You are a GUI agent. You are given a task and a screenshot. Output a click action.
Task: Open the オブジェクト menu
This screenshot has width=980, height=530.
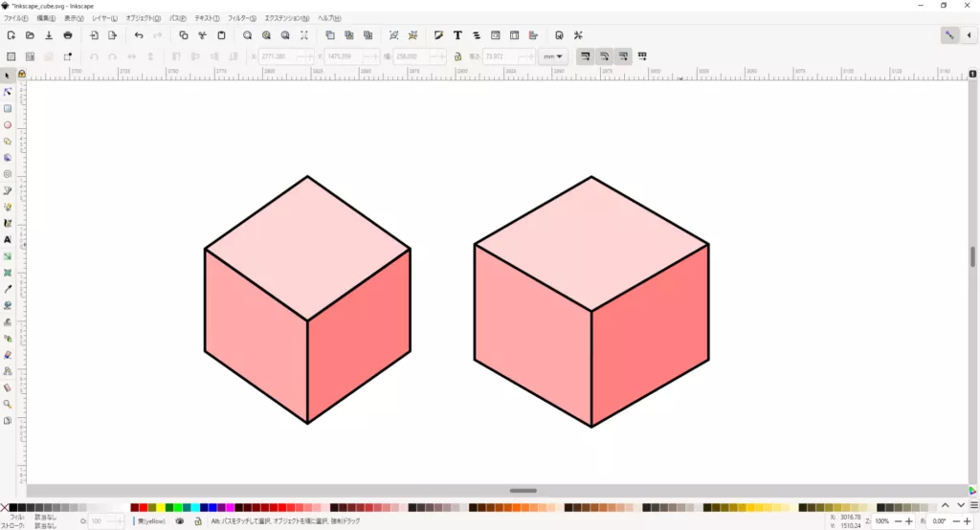point(144,18)
